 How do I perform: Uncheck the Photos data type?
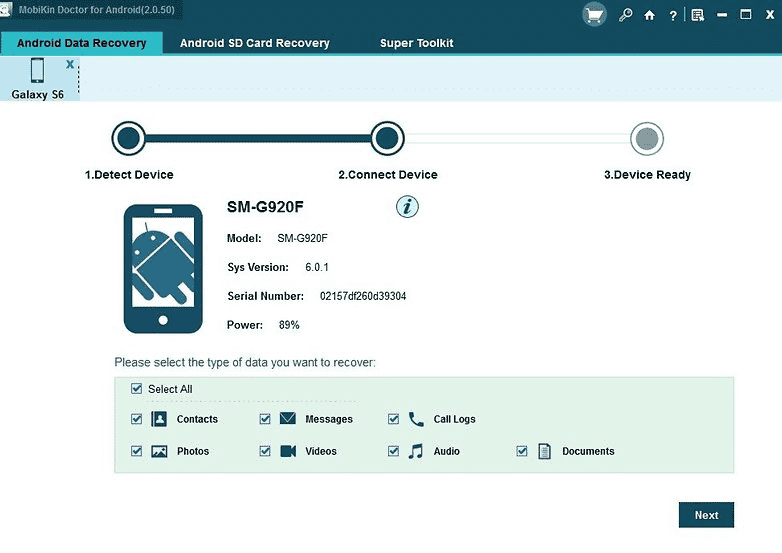coord(137,451)
